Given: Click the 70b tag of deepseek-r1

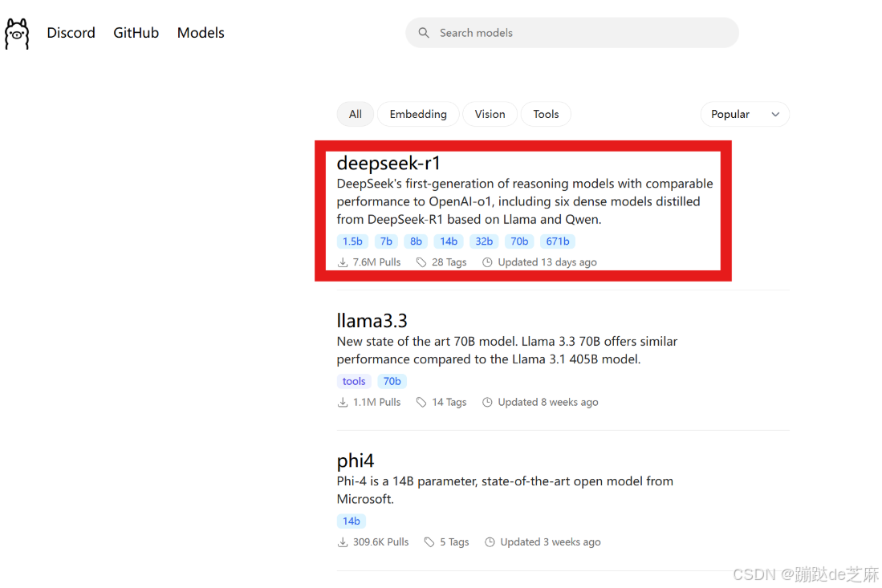Looking at the screenshot, I should pos(519,241).
